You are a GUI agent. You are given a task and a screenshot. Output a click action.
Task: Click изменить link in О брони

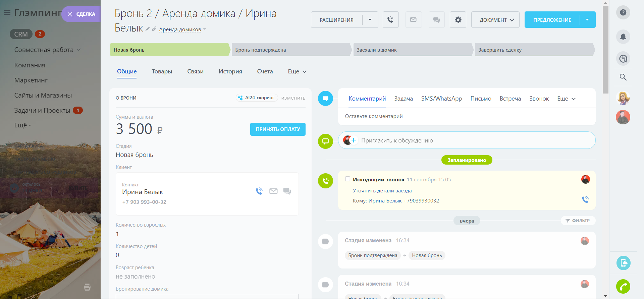point(293,98)
